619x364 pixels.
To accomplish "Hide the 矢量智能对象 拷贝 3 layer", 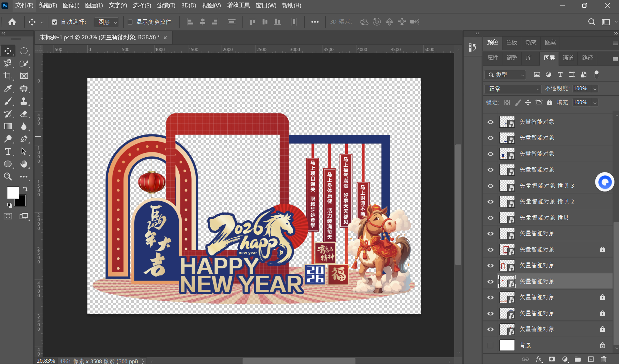I will (x=490, y=186).
